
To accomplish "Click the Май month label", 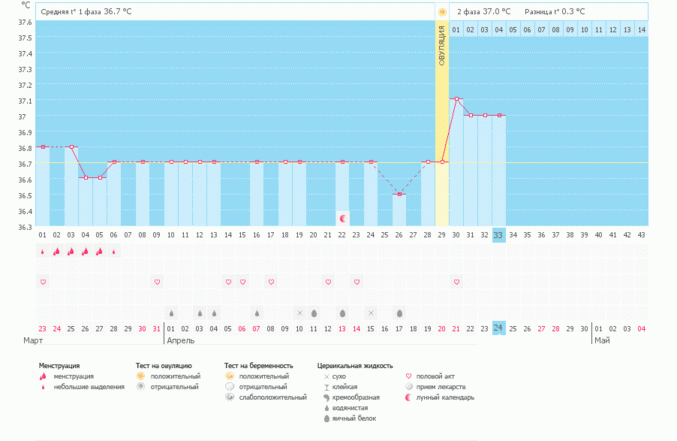I will click(x=602, y=341).
